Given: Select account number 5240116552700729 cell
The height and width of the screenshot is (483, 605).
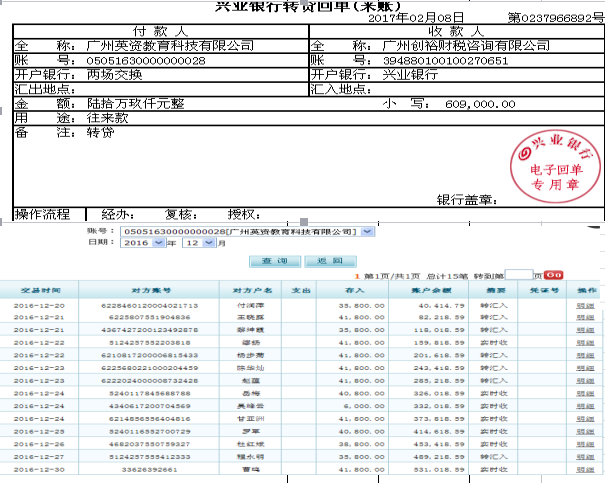Looking at the screenshot, I should coord(150,431).
